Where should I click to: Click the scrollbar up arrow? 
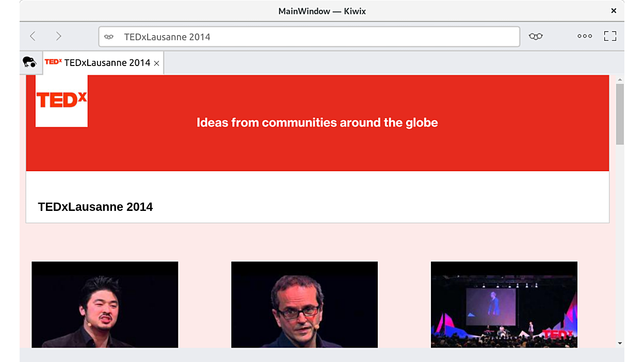[620, 79]
